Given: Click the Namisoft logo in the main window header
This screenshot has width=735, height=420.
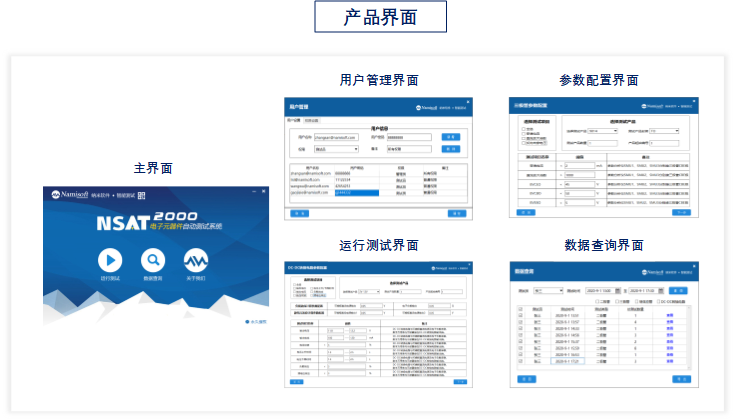Looking at the screenshot, I should coord(70,195).
